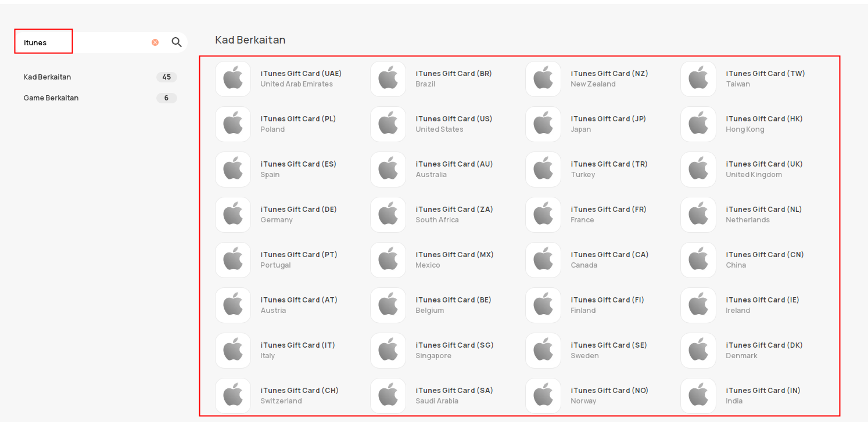Click the Saudi Arabia country label

(437, 401)
